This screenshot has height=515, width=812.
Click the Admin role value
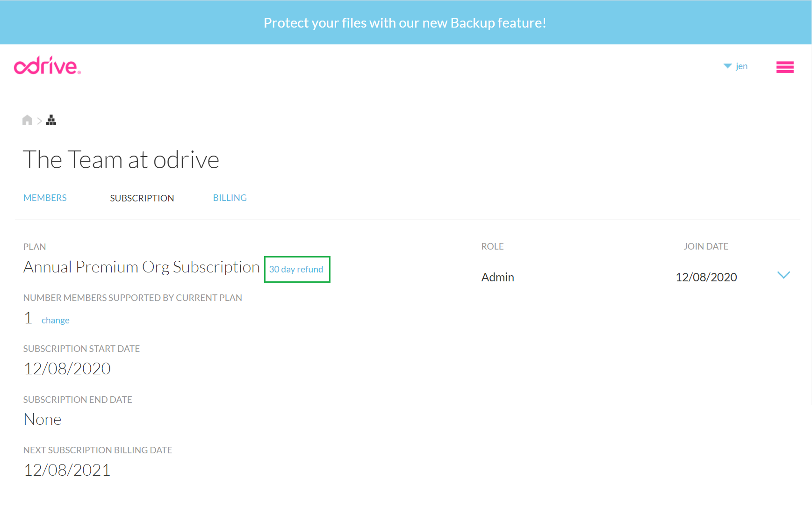tap(497, 277)
